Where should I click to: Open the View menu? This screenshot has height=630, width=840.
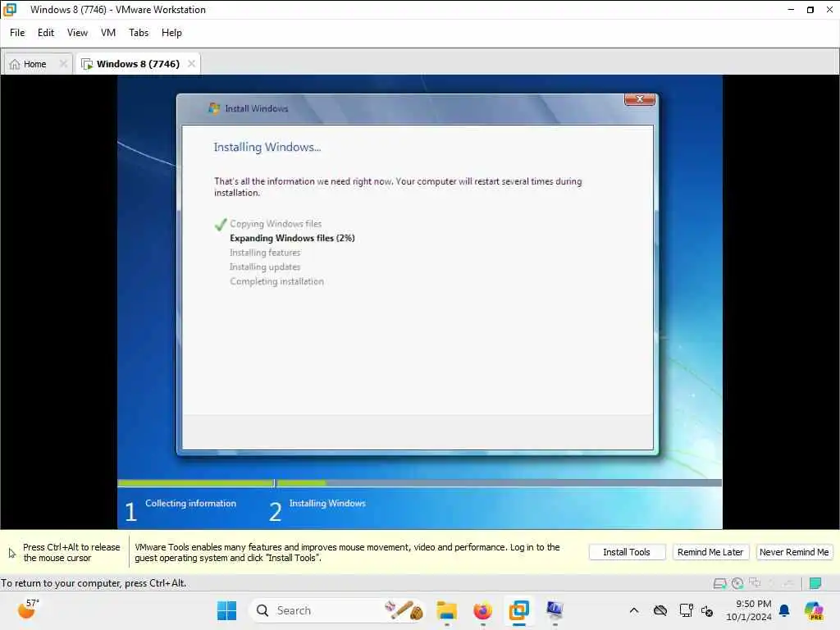point(77,33)
